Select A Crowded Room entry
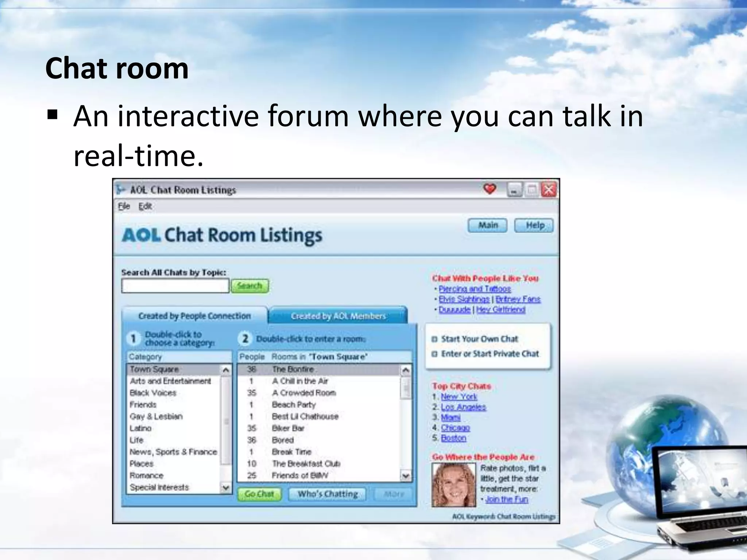 tap(319, 393)
